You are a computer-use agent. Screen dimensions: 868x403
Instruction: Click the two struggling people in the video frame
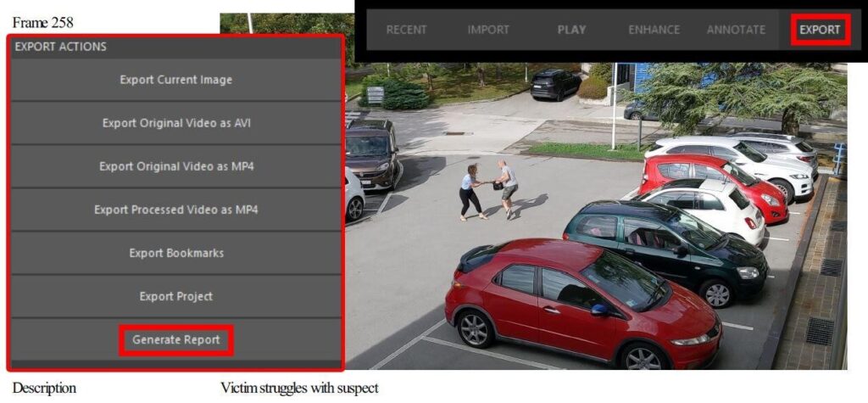click(488, 190)
